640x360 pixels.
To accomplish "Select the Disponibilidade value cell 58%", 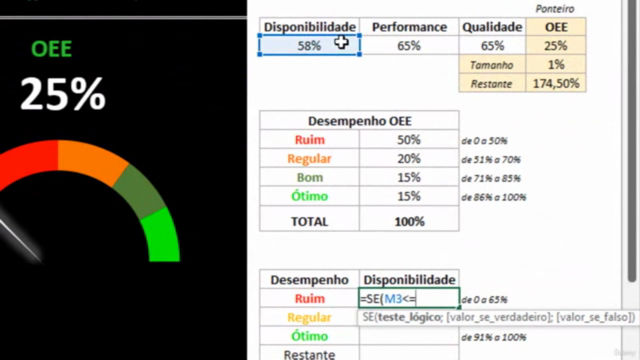I will point(309,45).
